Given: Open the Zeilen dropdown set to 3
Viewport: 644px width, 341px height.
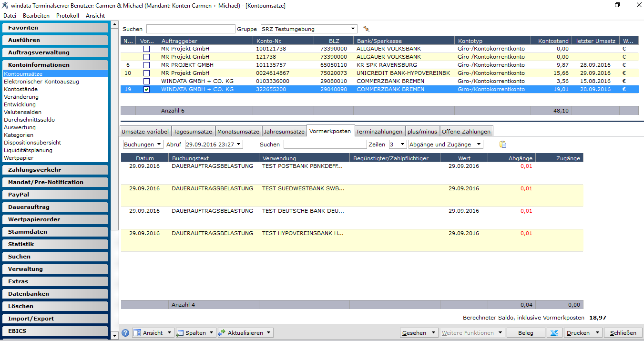Looking at the screenshot, I should [398, 144].
